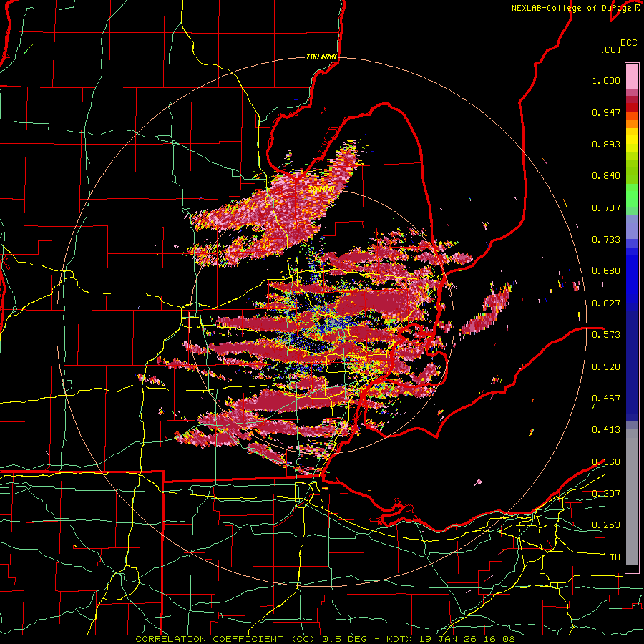The image size is (644, 644).
Task: Click the TH threshold label
Action: pyautogui.click(x=615, y=557)
